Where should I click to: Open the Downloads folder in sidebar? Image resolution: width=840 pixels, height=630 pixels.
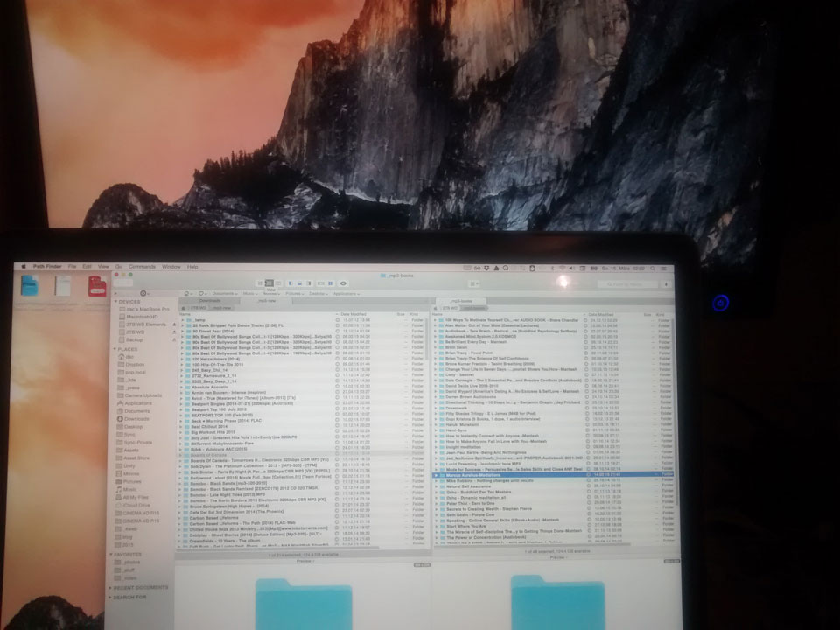tap(137, 418)
